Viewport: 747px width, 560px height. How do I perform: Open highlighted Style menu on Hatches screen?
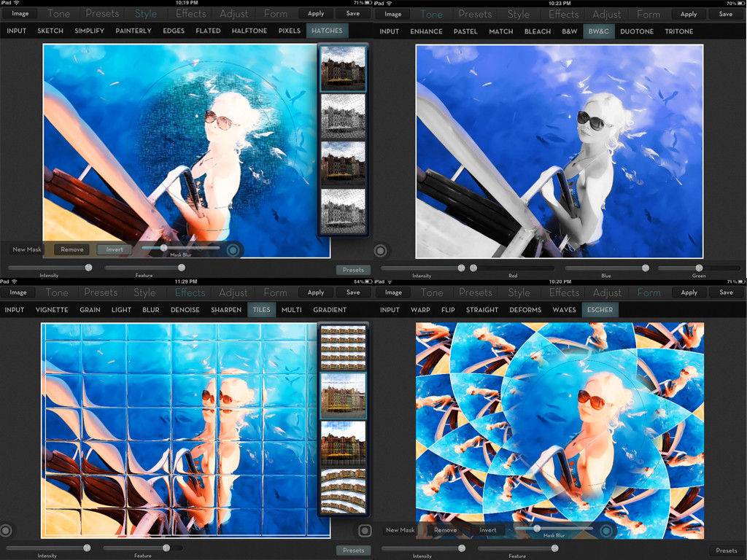click(x=145, y=13)
